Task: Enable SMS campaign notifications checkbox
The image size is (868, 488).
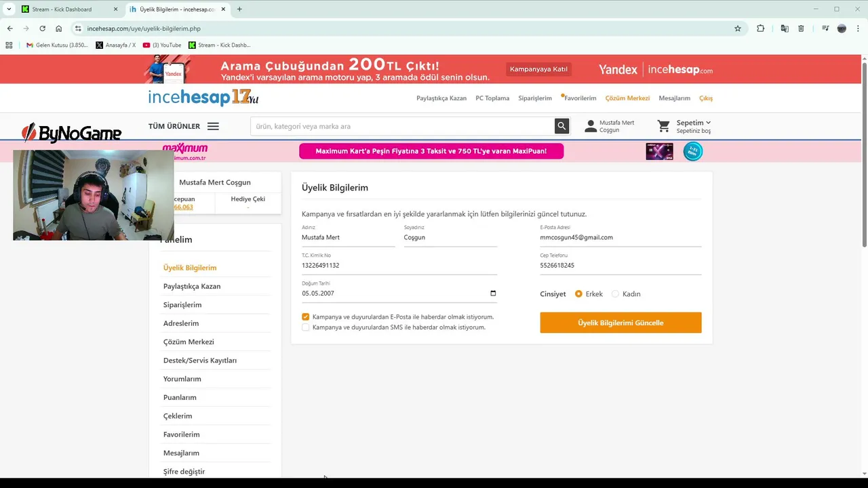Action: (x=305, y=327)
